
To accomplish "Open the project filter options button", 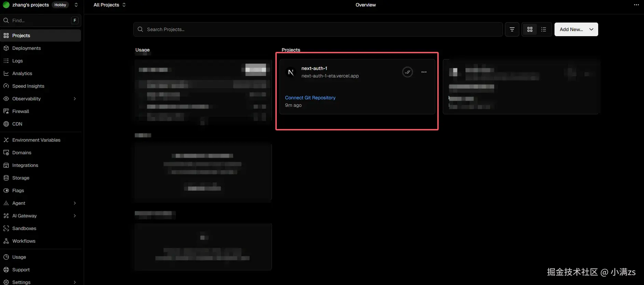I will tap(512, 29).
